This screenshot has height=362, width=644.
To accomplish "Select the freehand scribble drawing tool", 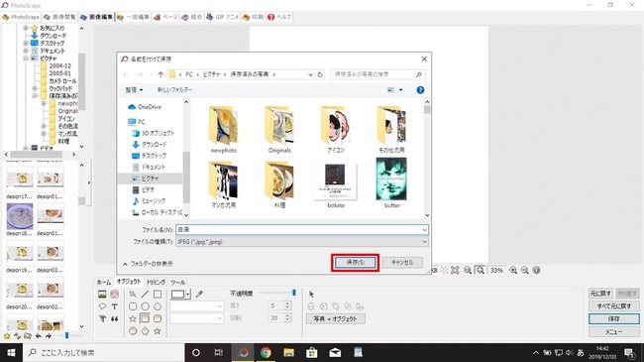I will 133,295.
